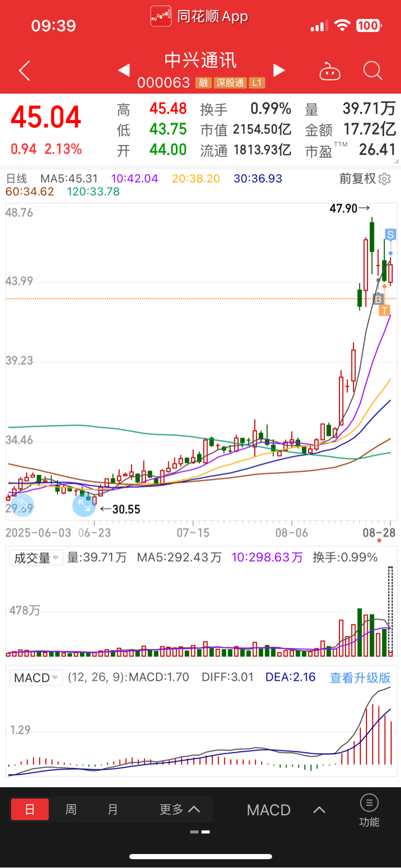The height and width of the screenshot is (868, 401).
Task: Tap the battery indicator in status bar
Action: pos(369,26)
